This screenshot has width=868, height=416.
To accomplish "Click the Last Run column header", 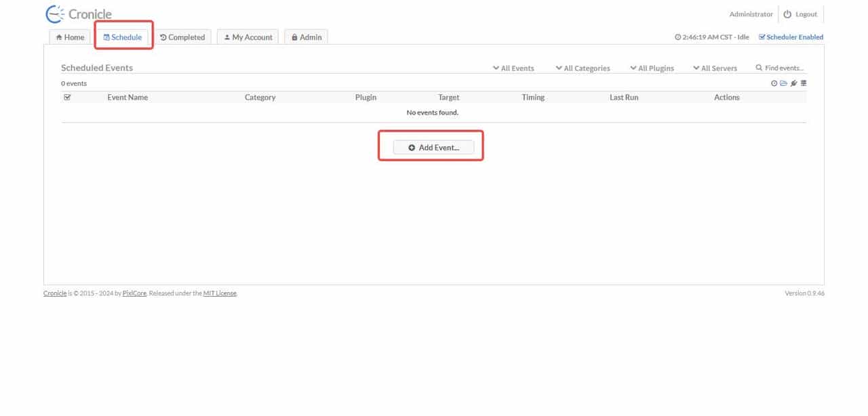I will pyautogui.click(x=624, y=97).
